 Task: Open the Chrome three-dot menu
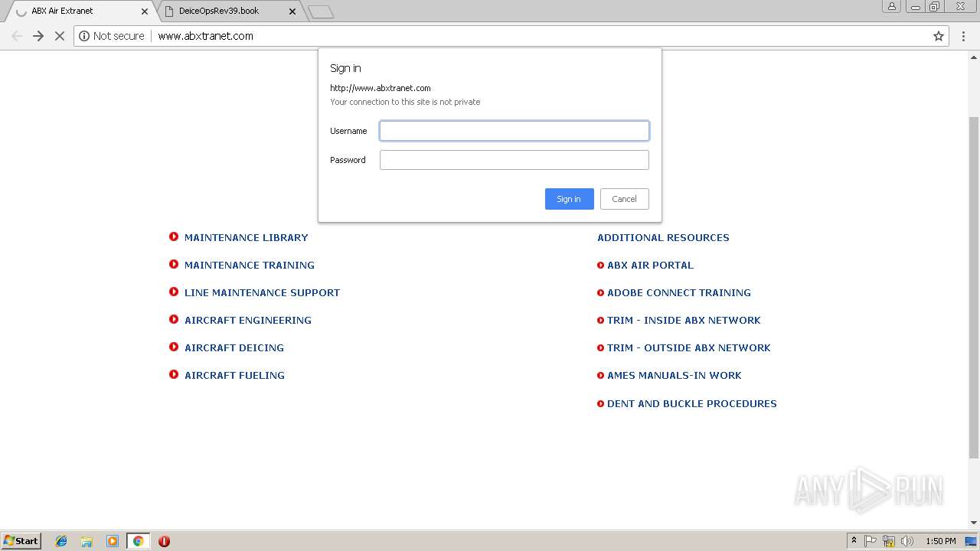coord(964,36)
